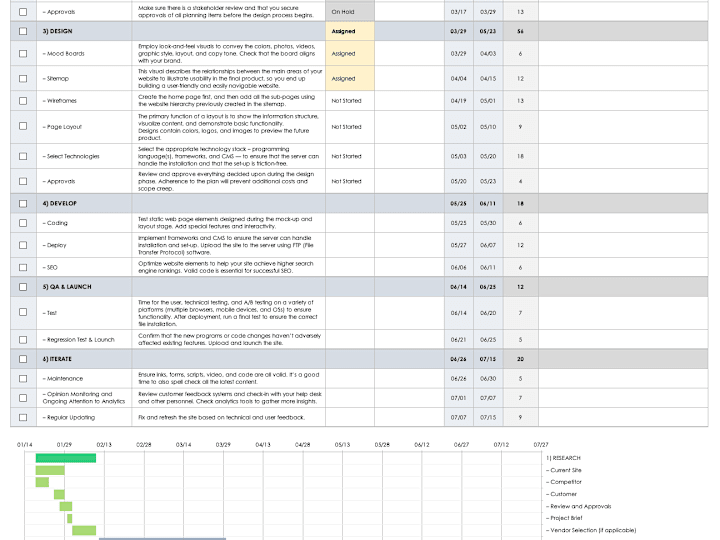Image resolution: width=720 pixels, height=540 pixels.
Task: Select the 5) QA & LAUNCH header cell
Action: [84, 287]
